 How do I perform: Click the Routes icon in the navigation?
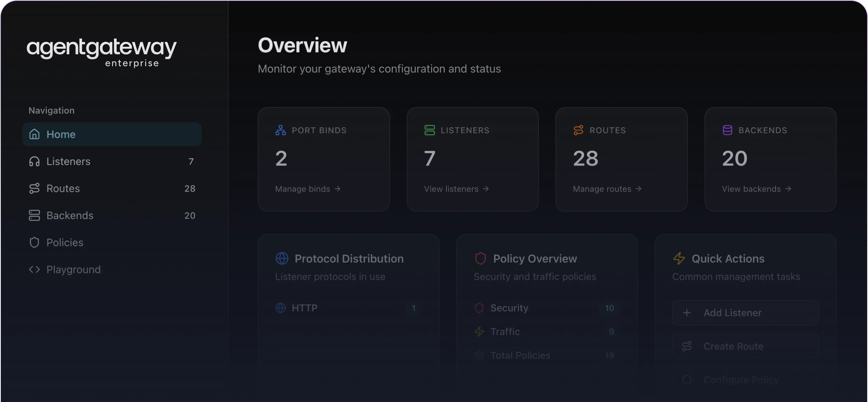(34, 188)
